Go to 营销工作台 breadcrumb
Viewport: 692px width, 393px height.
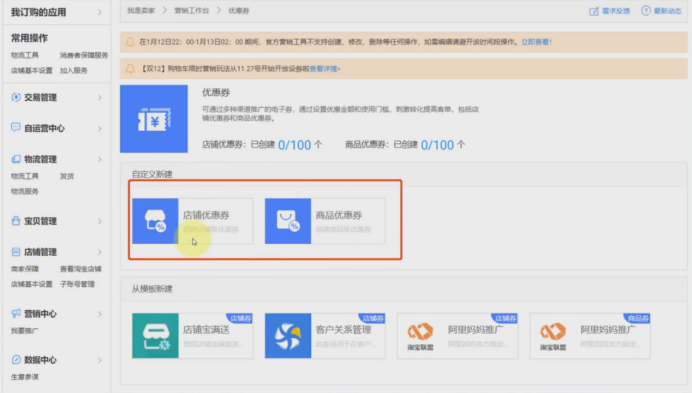pos(192,11)
